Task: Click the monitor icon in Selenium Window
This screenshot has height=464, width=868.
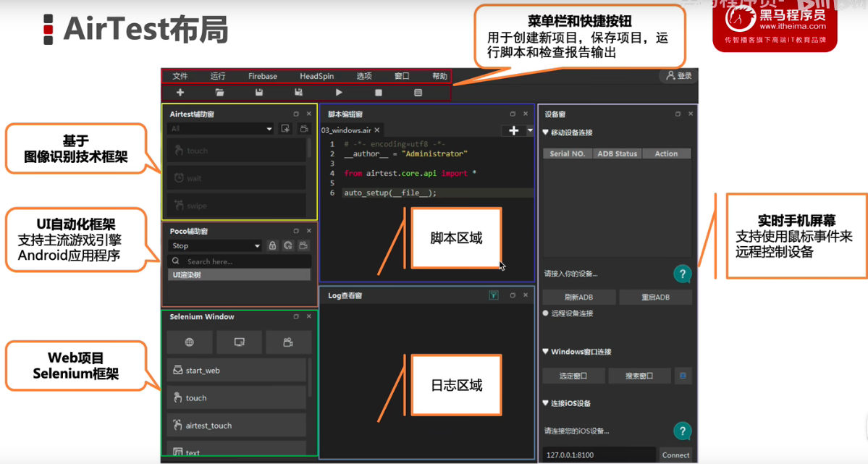Action: (239, 342)
